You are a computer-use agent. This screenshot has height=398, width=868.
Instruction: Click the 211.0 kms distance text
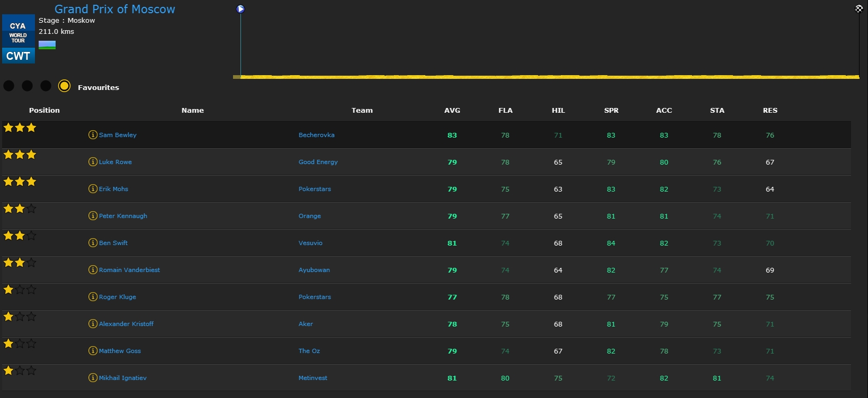coord(56,31)
